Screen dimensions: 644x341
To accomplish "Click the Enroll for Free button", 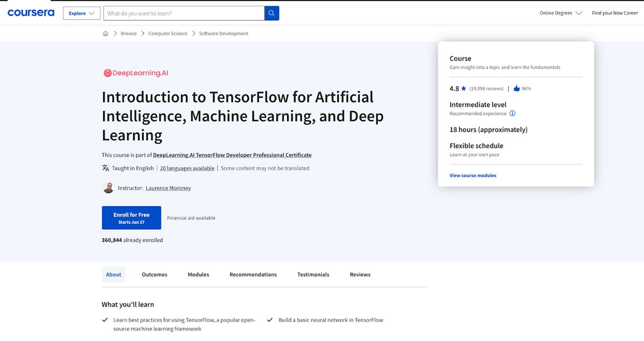I will click(x=131, y=218).
